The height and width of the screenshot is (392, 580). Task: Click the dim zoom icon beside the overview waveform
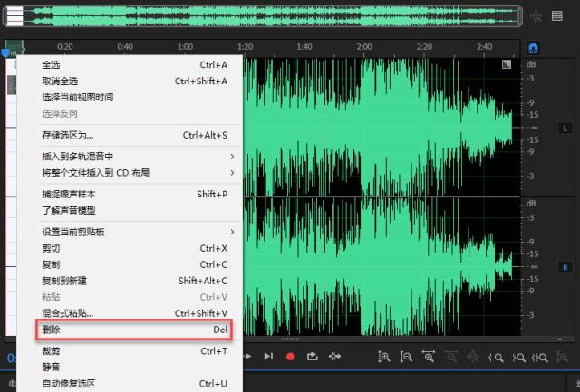click(536, 16)
